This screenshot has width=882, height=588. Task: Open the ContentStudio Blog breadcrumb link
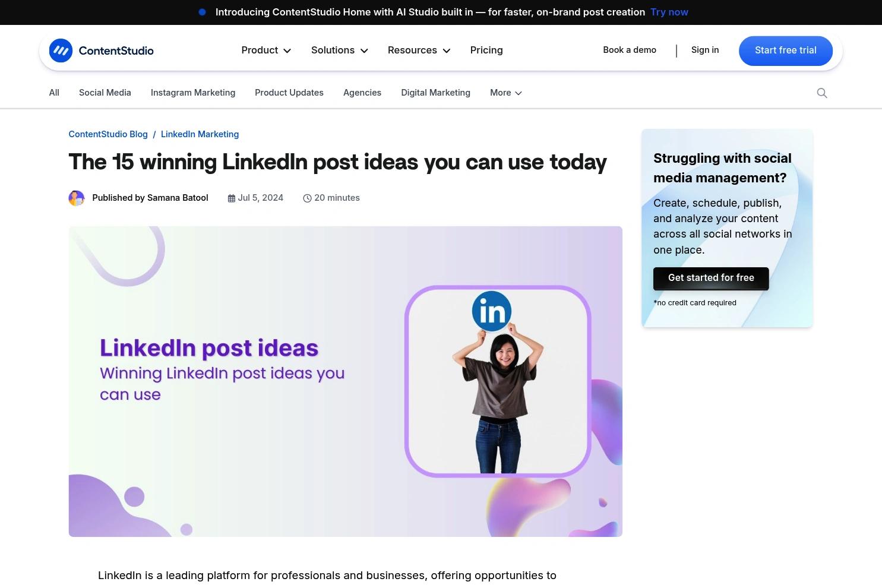click(108, 134)
